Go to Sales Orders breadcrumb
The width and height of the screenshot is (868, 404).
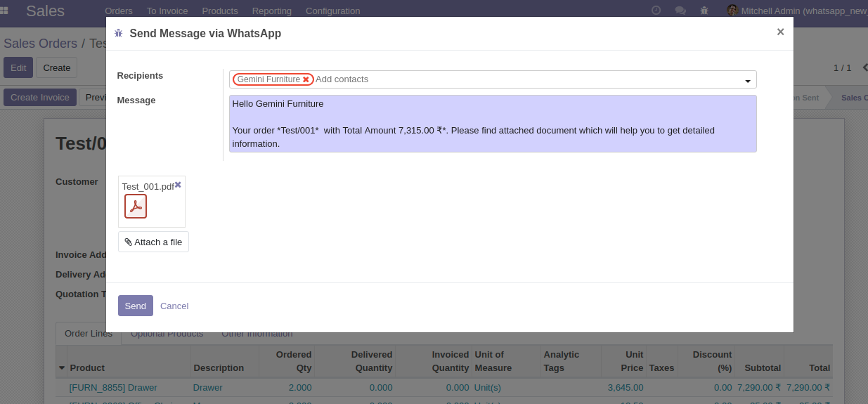[x=40, y=44]
